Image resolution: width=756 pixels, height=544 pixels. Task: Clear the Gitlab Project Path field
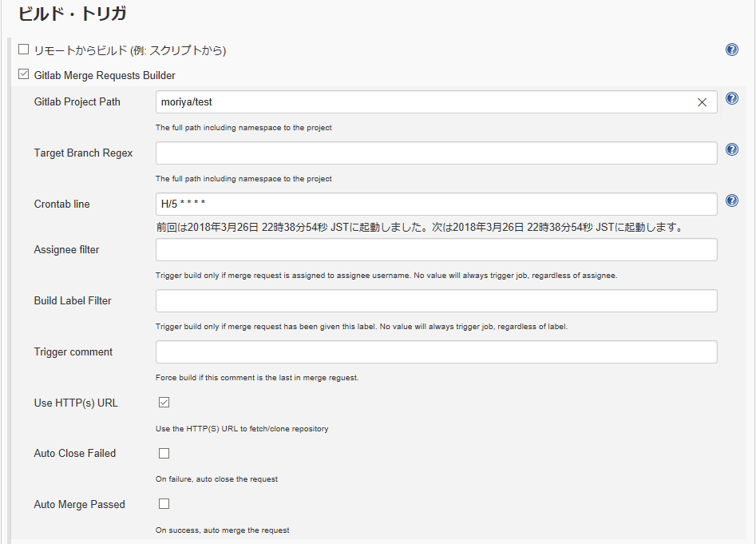(702, 102)
